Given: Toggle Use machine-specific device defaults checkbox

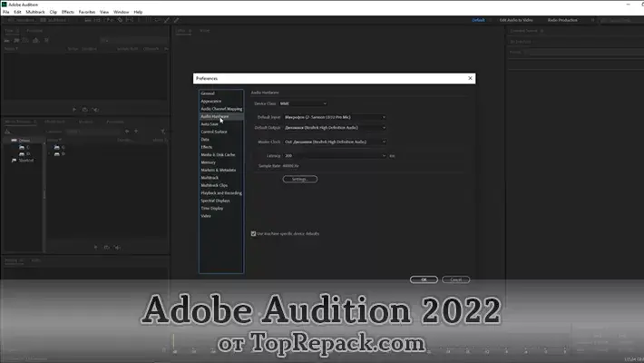Looking at the screenshot, I should click(253, 233).
